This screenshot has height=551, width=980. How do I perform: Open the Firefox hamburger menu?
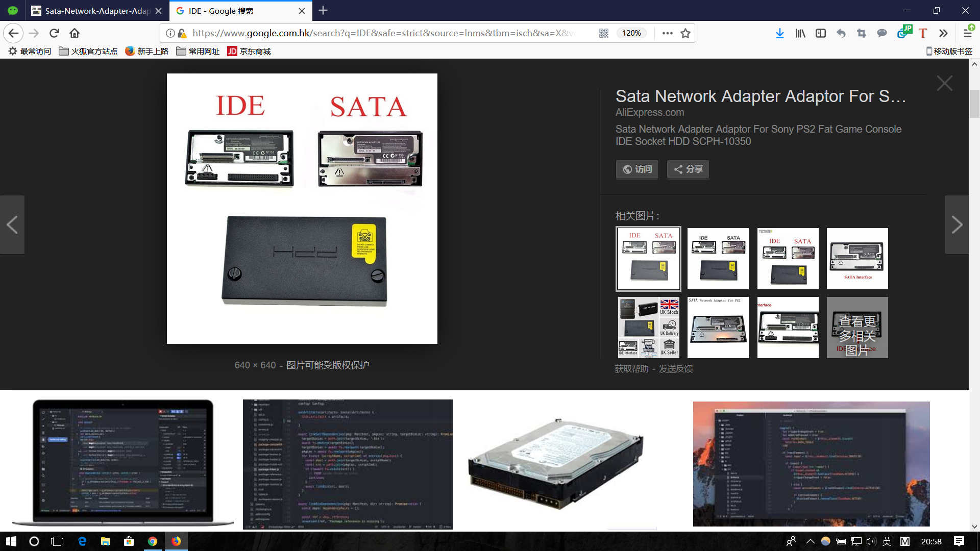pyautogui.click(x=967, y=33)
